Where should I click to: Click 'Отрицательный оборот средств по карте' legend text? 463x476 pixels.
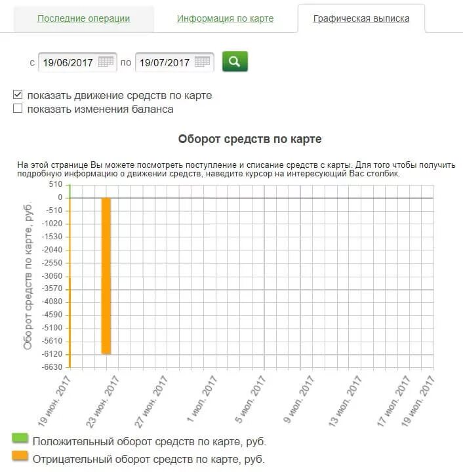(x=148, y=460)
